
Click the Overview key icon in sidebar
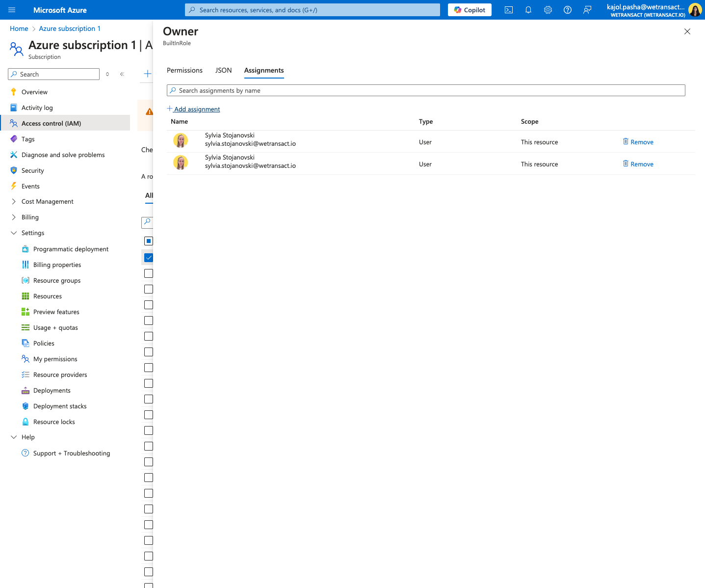pyautogui.click(x=14, y=92)
